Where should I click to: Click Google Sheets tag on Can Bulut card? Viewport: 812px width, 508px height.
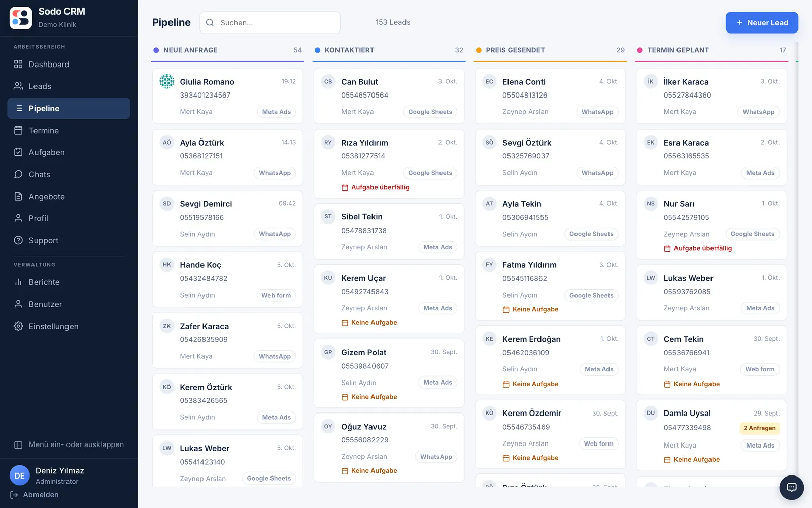point(430,112)
